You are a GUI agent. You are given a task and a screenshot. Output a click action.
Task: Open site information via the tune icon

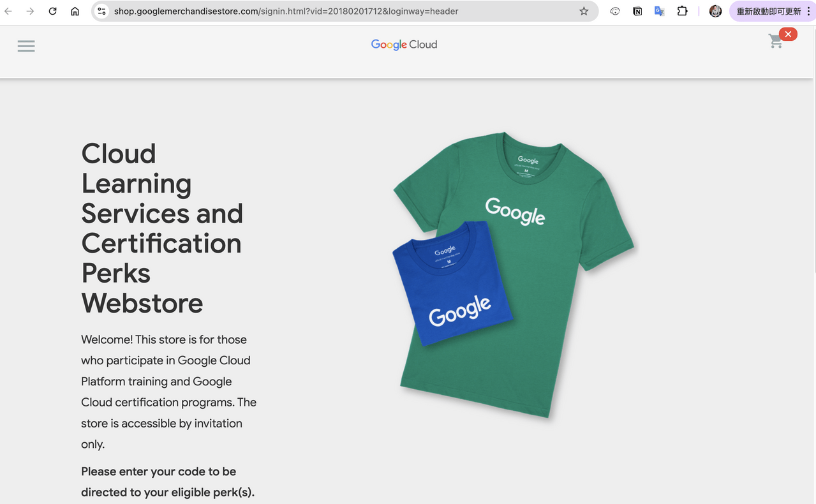pos(101,11)
